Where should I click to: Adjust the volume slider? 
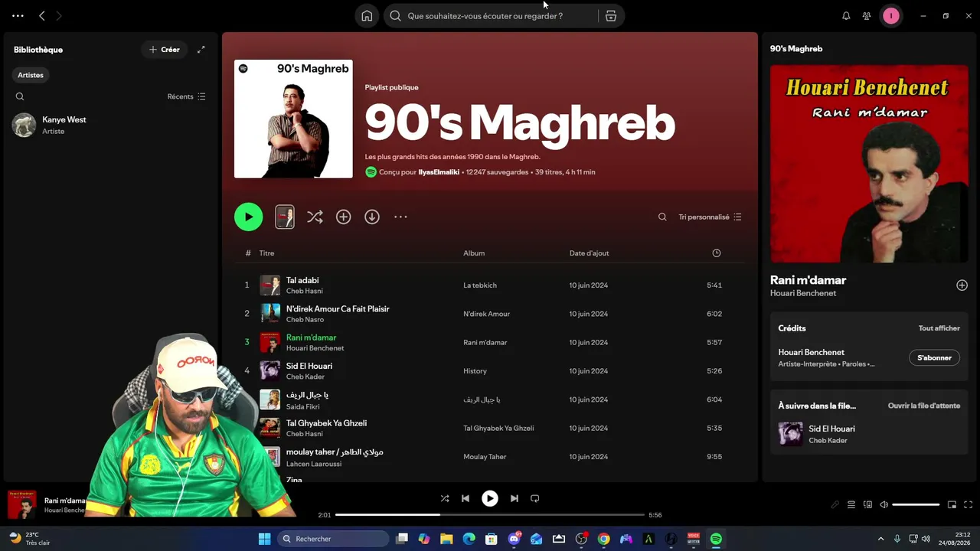coord(916,504)
